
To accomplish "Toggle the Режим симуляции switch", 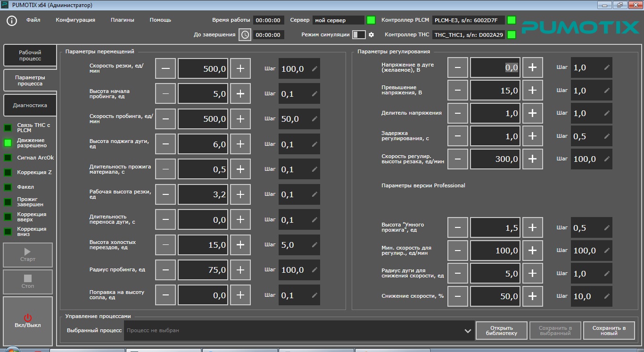I will point(359,34).
